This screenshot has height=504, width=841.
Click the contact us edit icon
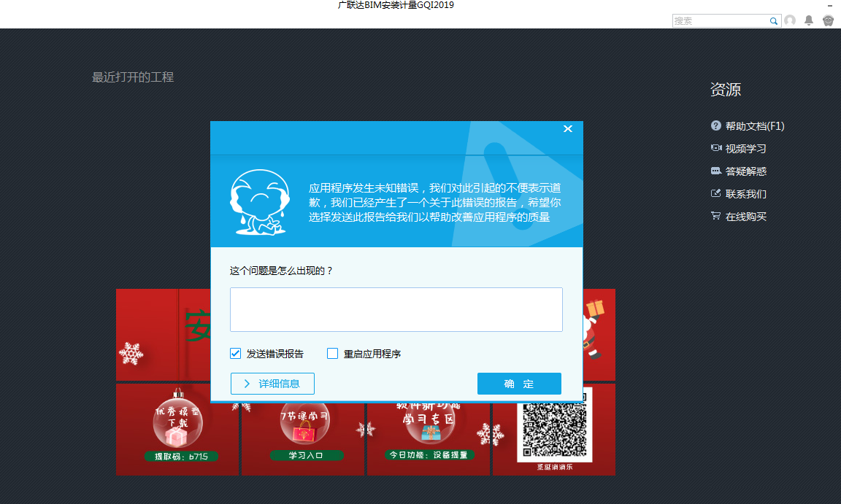(x=715, y=193)
